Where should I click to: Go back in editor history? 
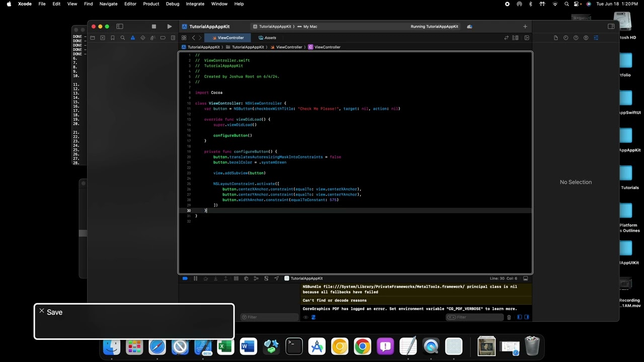[x=193, y=38]
